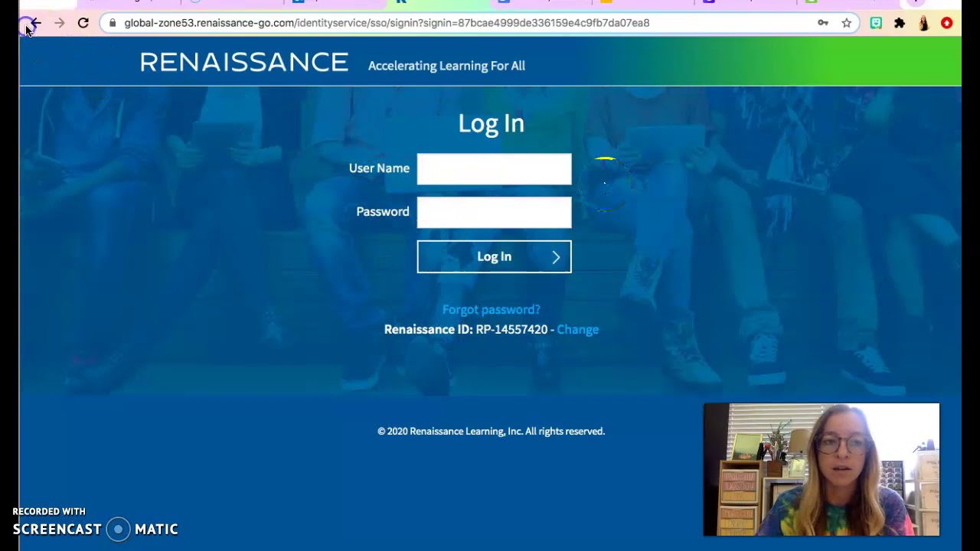Reload the Renaissance login page
Screen dimensions: 980x551
pos(83,23)
